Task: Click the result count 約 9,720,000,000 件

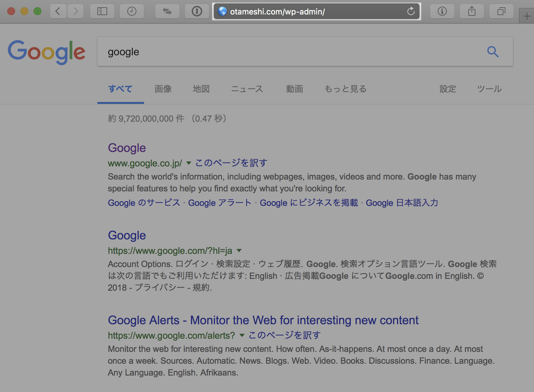Action: (x=146, y=118)
